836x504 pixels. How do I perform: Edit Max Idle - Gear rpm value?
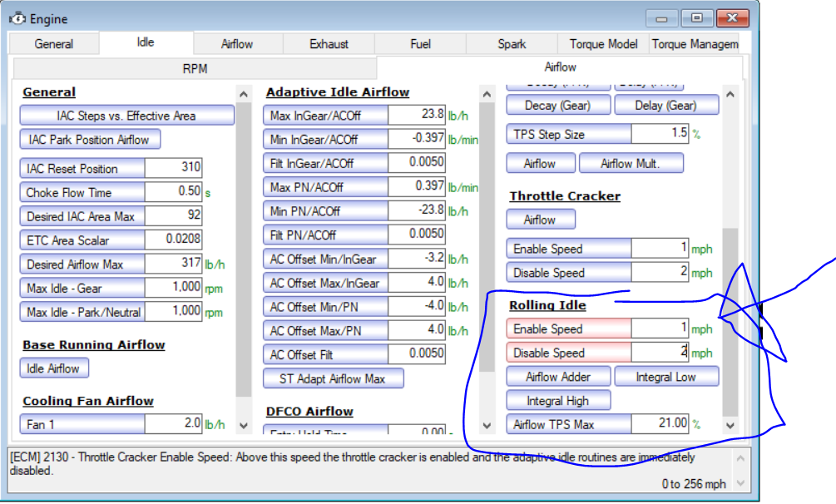click(173, 288)
